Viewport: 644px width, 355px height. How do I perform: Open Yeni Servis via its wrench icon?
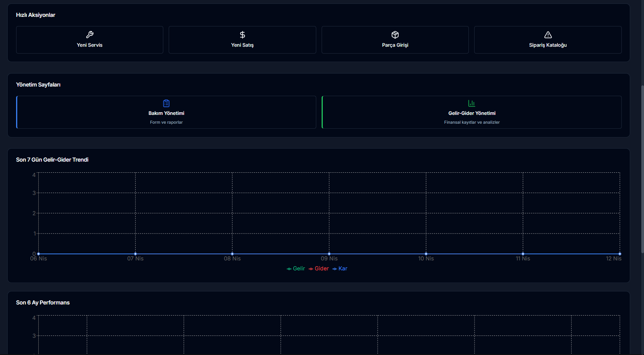[x=90, y=35]
